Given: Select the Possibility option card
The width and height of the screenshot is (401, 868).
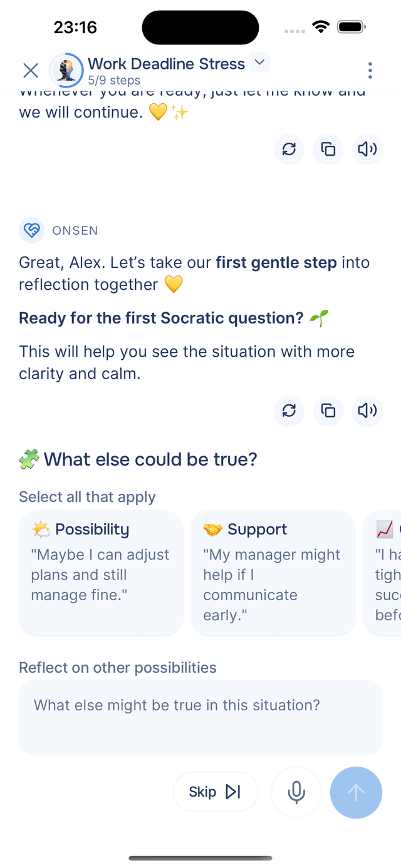Looking at the screenshot, I should pyautogui.click(x=101, y=573).
